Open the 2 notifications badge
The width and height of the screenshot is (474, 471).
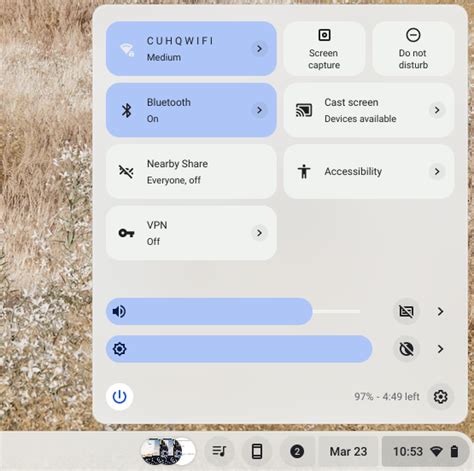pyautogui.click(x=297, y=451)
